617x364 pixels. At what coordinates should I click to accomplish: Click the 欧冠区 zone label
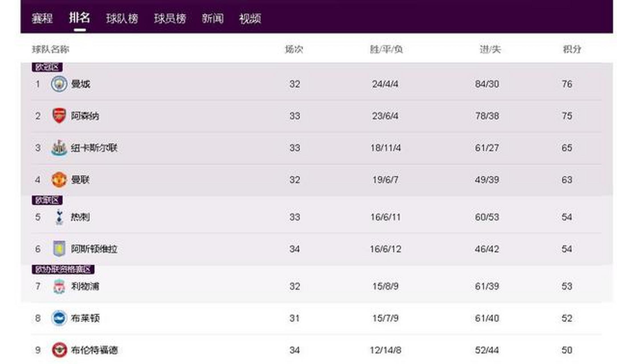(x=47, y=67)
